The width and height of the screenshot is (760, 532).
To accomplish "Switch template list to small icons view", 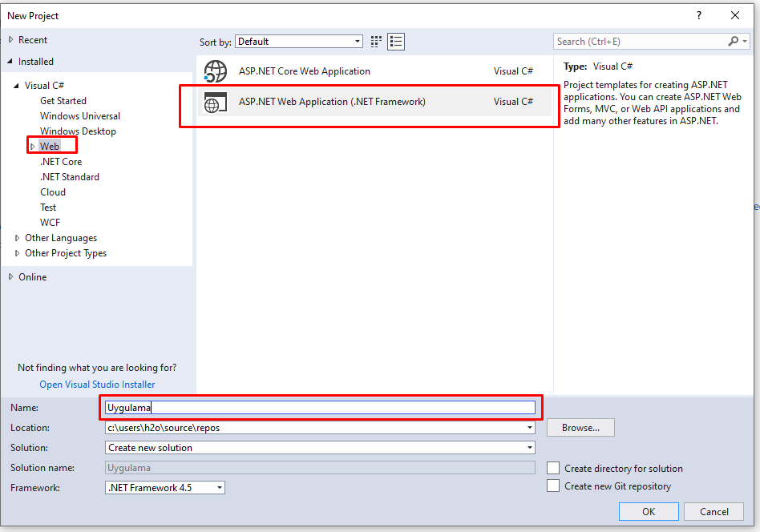I will pyautogui.click(x=375, y=41).
